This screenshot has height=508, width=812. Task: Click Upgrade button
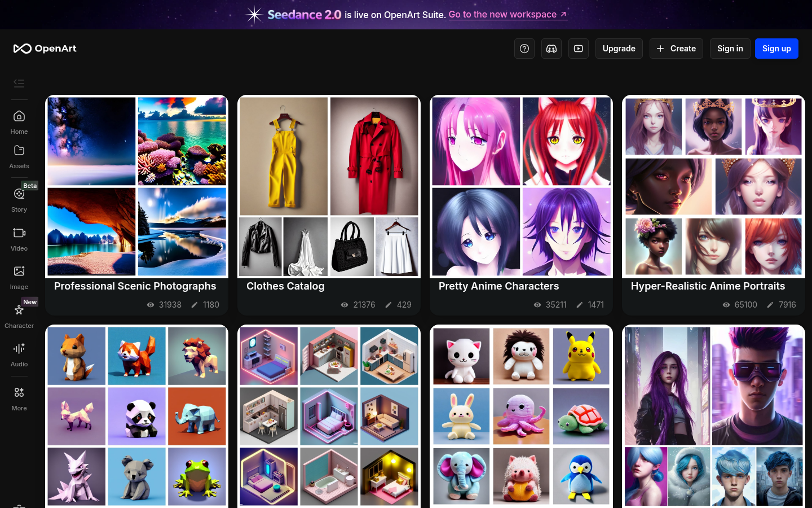619,49
